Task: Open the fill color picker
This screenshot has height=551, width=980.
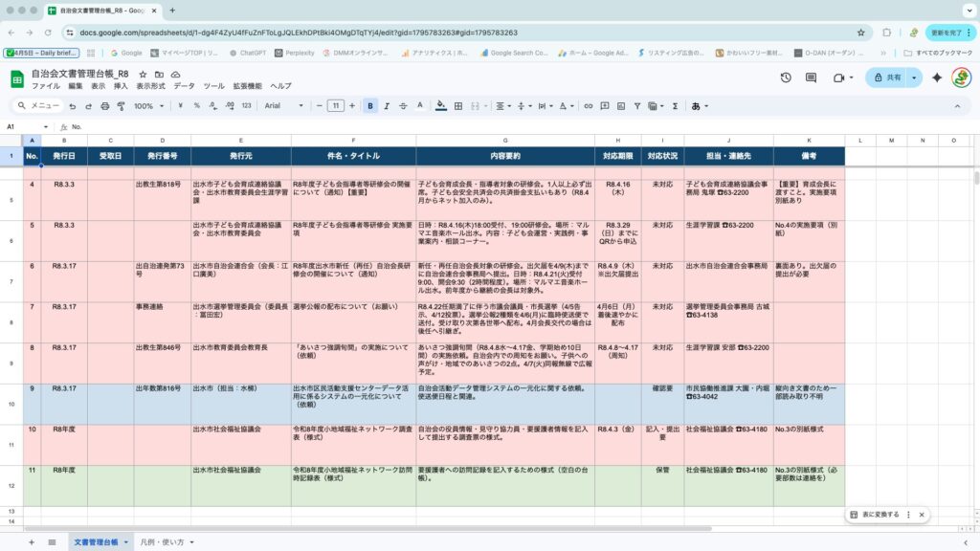Action: click(x=440, y=106)
